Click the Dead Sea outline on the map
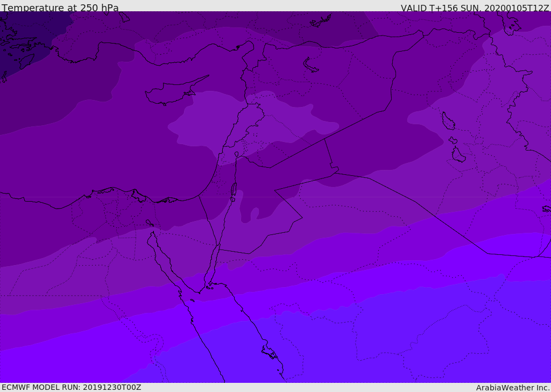 coord(234,189)
